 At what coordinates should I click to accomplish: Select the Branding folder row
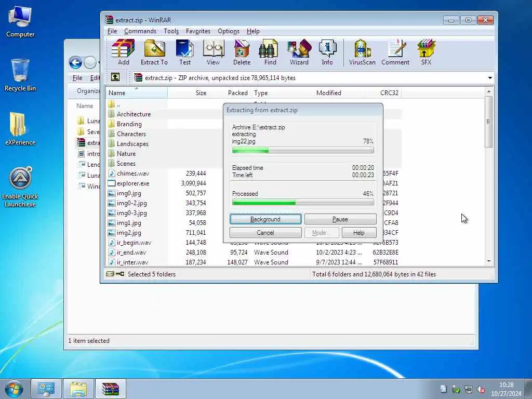pyautogui.click(x=129, y=124)
